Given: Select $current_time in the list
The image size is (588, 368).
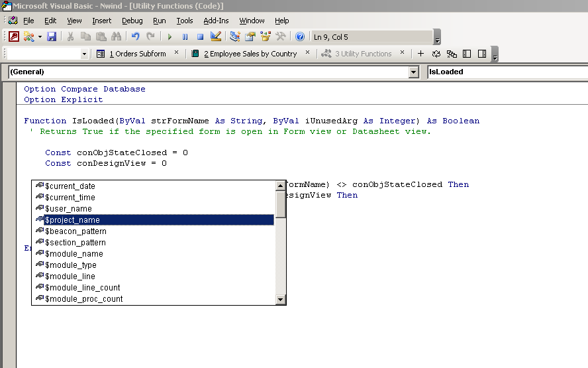Looking at the screenshot, I should (x=154, y=198).
